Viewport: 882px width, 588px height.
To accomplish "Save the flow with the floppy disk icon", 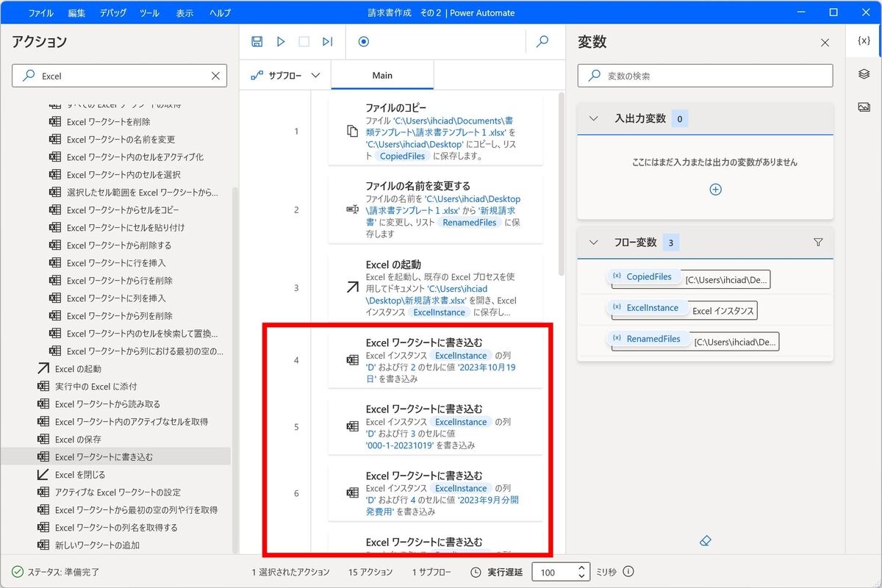I will tap(257, 42).
